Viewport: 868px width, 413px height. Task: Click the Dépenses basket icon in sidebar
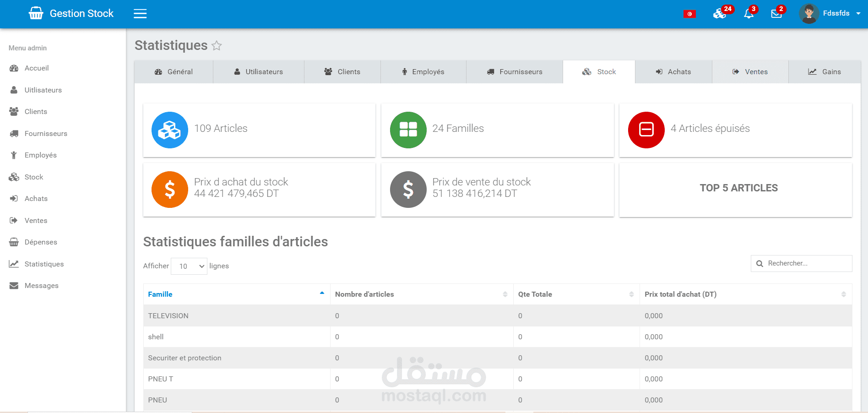tap(14, 242)
